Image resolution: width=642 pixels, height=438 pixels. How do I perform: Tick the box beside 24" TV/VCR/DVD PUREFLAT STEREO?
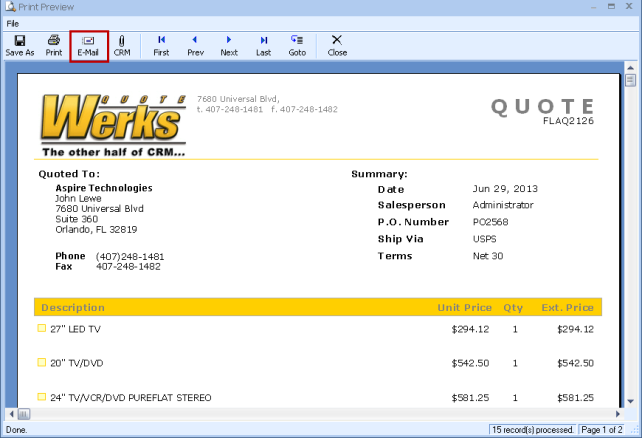[42, 397]
